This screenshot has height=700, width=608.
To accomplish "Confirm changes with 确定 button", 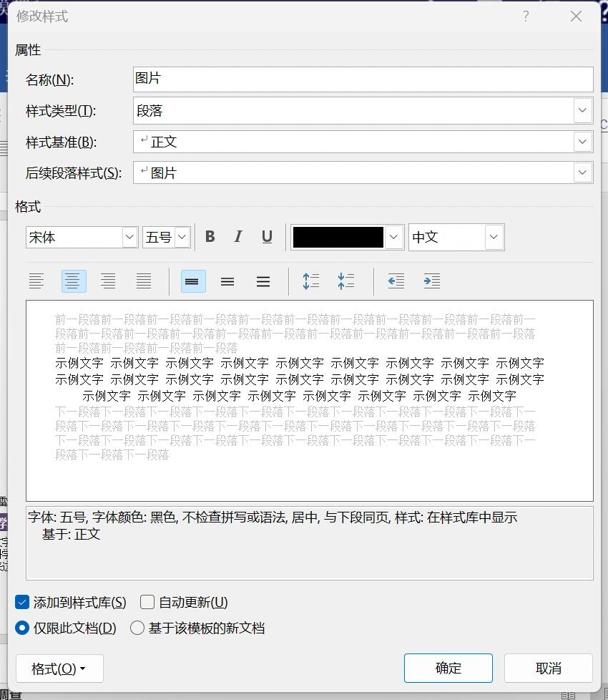I will pyautogui.click(x=448, y=668).
